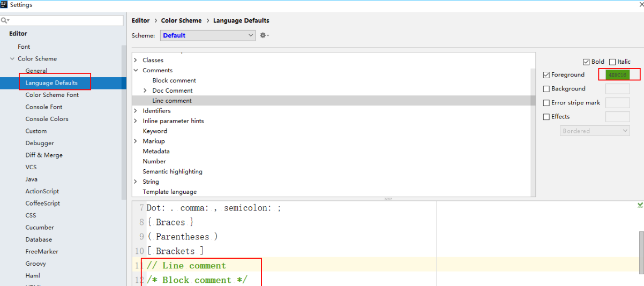Select Font in the Editor sidebar

point(24,47)
